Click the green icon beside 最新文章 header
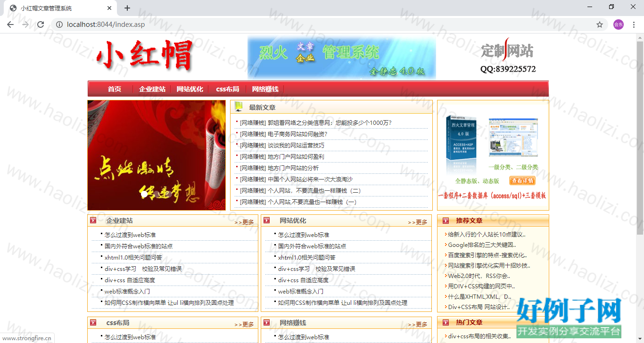The image size is (644, 343). pyautogui.click(x=239, y=106)
